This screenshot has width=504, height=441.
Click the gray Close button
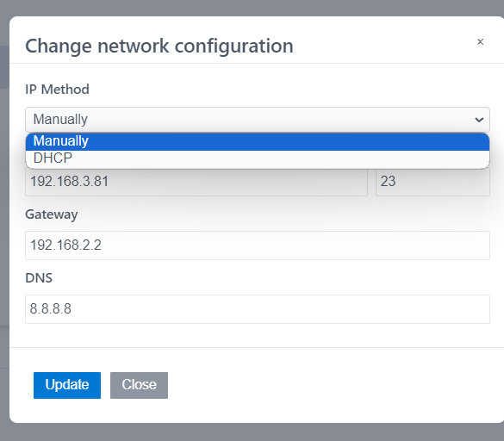(139, 385)
